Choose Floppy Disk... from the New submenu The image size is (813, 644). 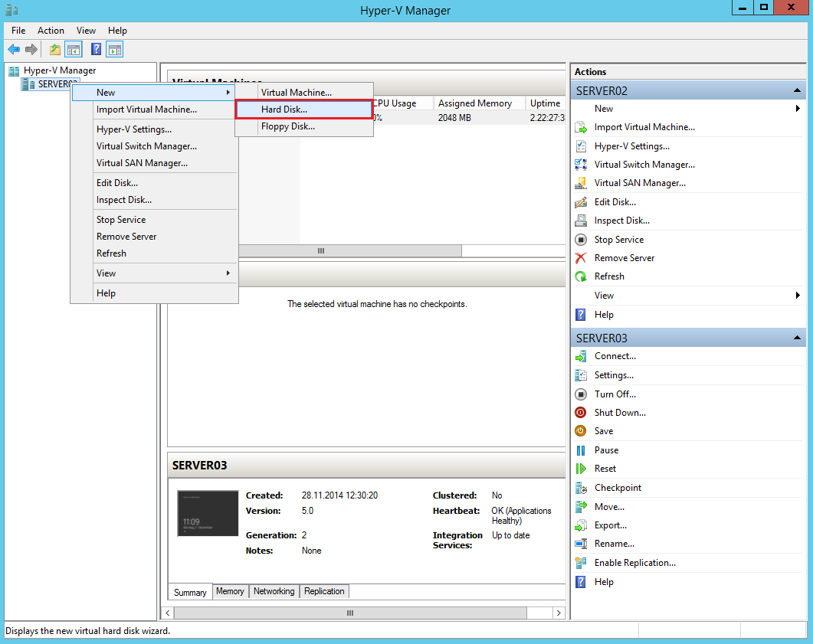(304, 126)
